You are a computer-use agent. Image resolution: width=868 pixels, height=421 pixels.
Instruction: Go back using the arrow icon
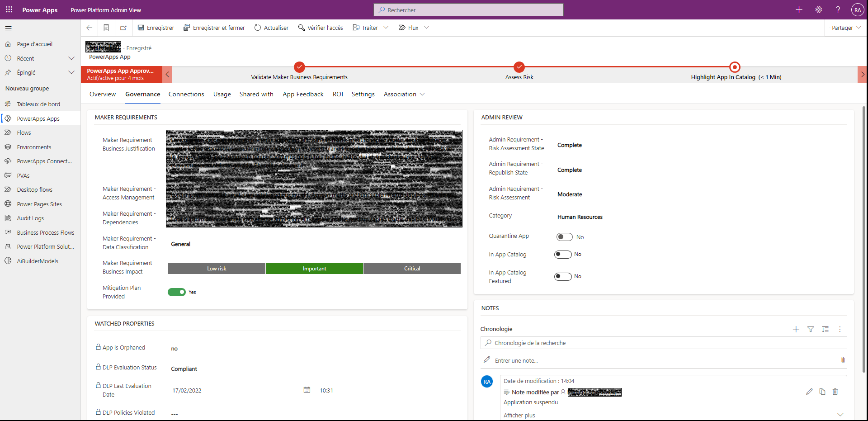[89, 28]
